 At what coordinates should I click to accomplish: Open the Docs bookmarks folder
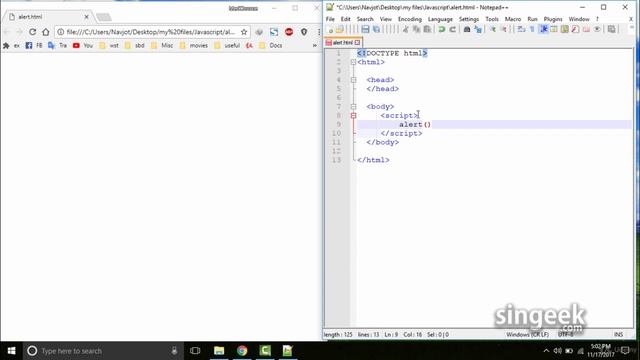[x=271, y=46]
